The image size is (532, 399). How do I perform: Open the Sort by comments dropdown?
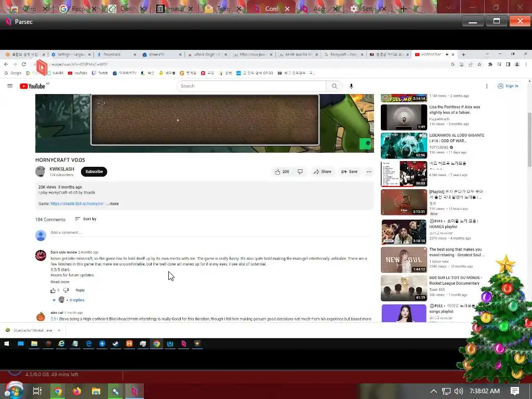[86, 219]
